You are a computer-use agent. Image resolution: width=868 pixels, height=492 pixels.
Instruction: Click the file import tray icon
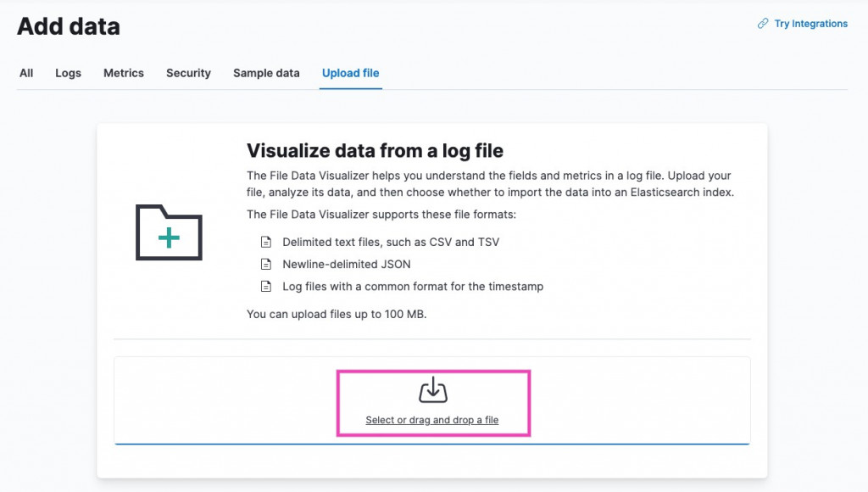[x=432, y=390]
